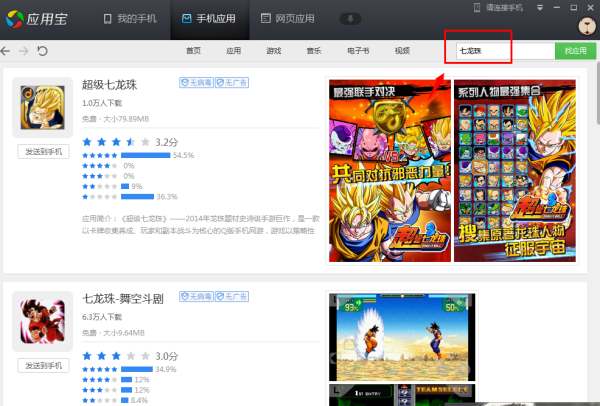Click the two-star 9% rating row
600x406 pixels.
(112, 186)
